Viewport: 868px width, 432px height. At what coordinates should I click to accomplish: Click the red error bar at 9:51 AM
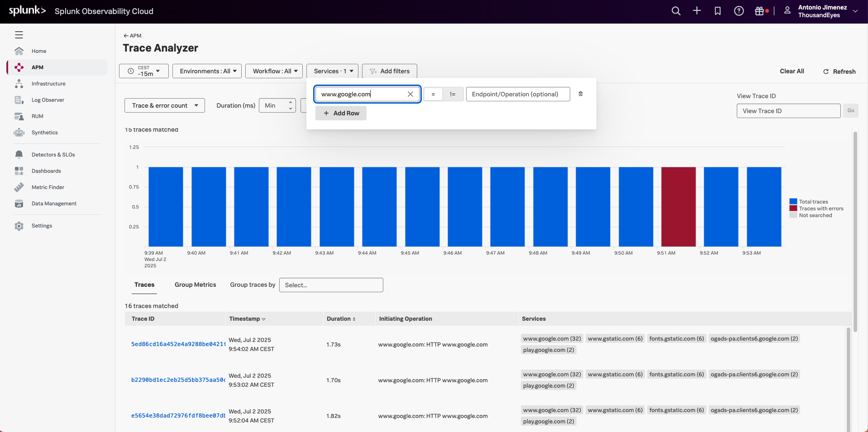pos(678,207)
